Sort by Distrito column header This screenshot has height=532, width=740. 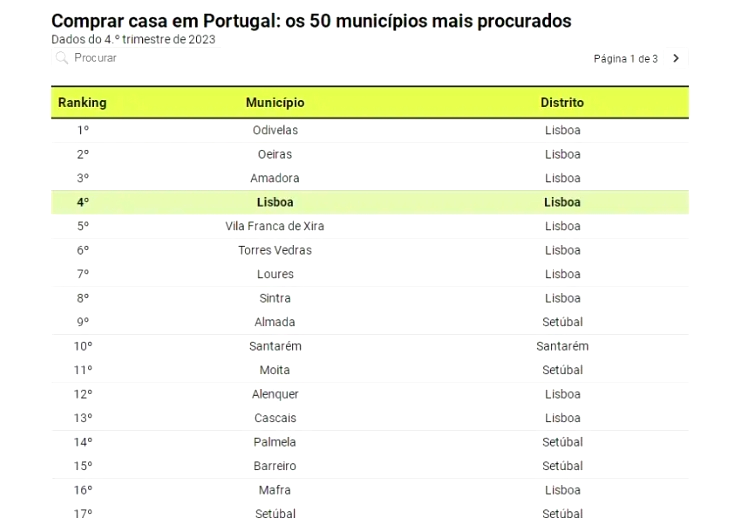coord(562,102)
